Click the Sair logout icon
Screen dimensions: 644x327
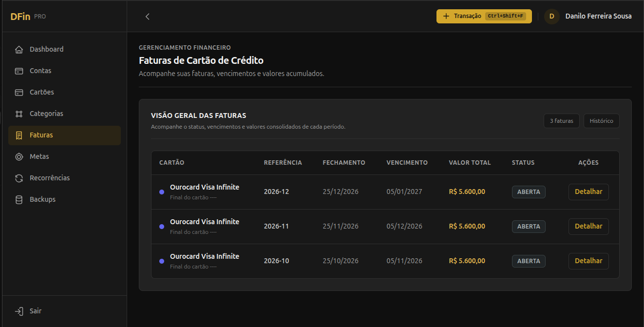(x=19, y=311)
